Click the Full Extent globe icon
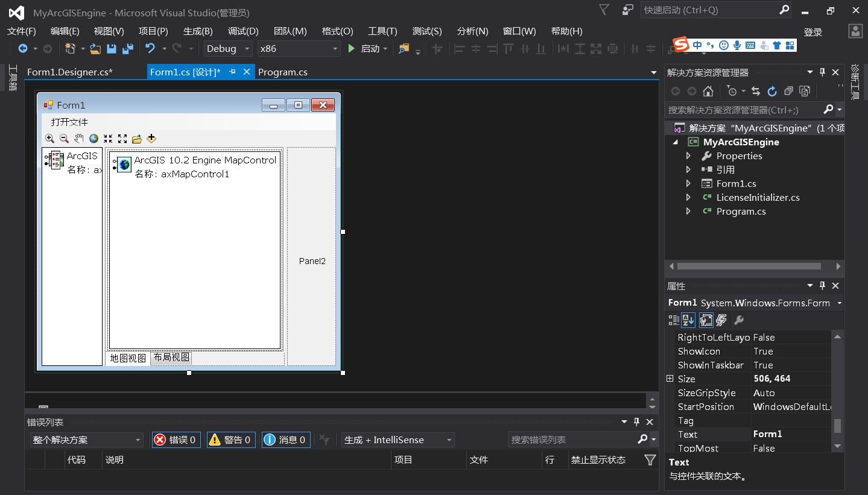Image resolution: width=868 pixels, height=495 pixels. (93, 139)
